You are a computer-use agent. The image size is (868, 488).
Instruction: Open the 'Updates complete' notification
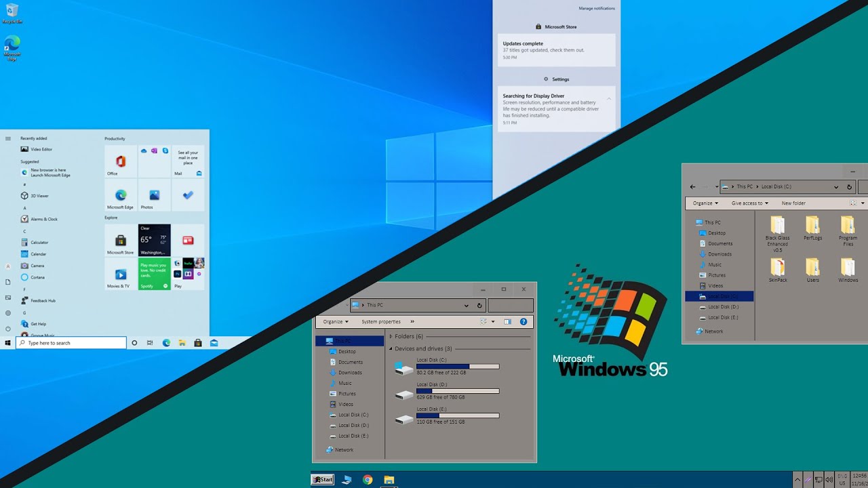[556, 50]
